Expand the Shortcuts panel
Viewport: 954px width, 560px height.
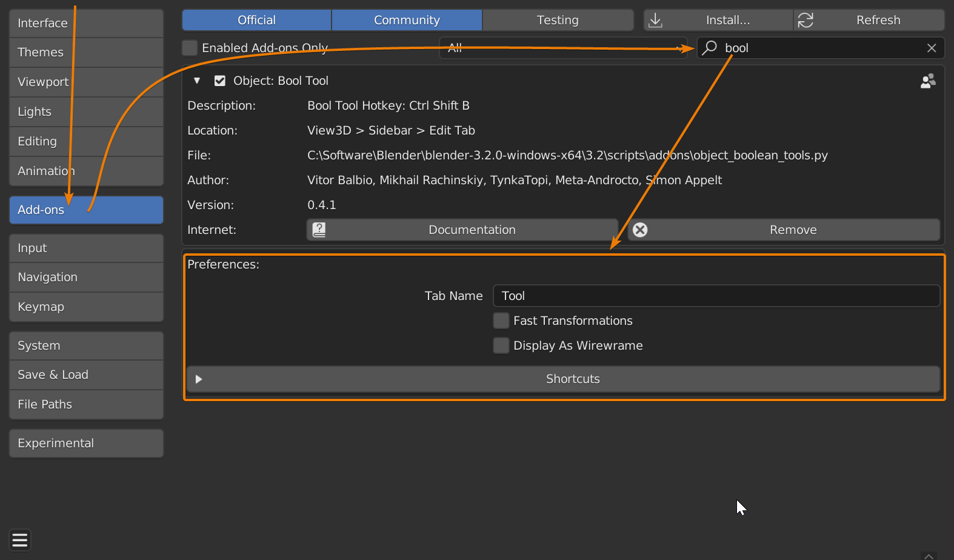click(x=199, y=379)
